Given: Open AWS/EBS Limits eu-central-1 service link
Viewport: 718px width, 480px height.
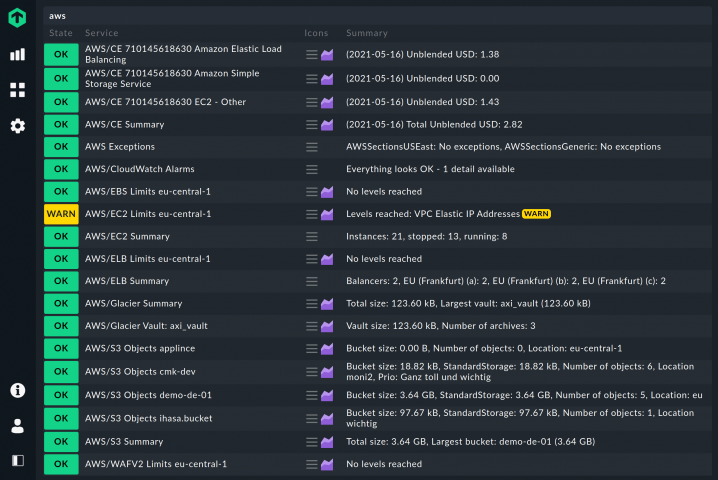Looking at the screenshot, I should [x=148, y=191].
